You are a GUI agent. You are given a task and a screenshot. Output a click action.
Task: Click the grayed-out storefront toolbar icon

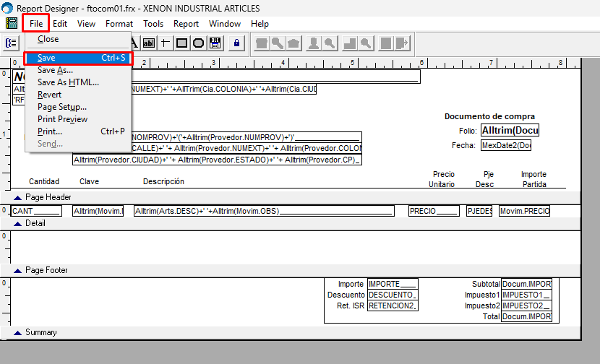262,43
